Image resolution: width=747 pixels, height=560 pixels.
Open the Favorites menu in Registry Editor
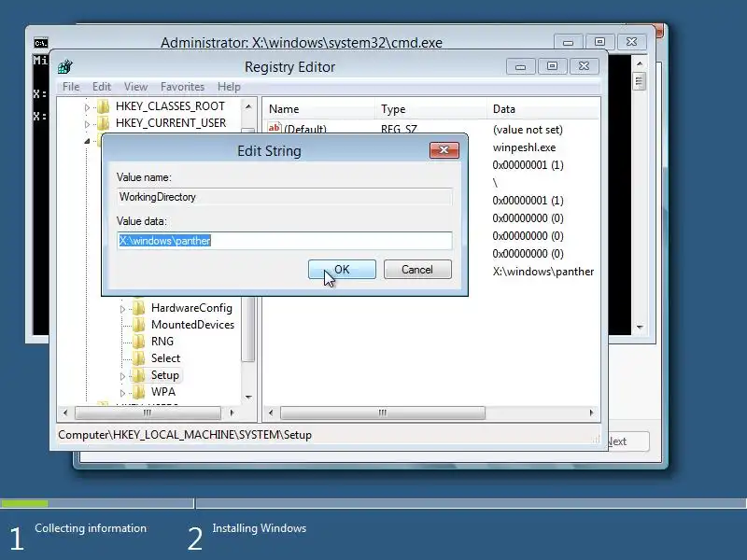(x=182, y=87)
